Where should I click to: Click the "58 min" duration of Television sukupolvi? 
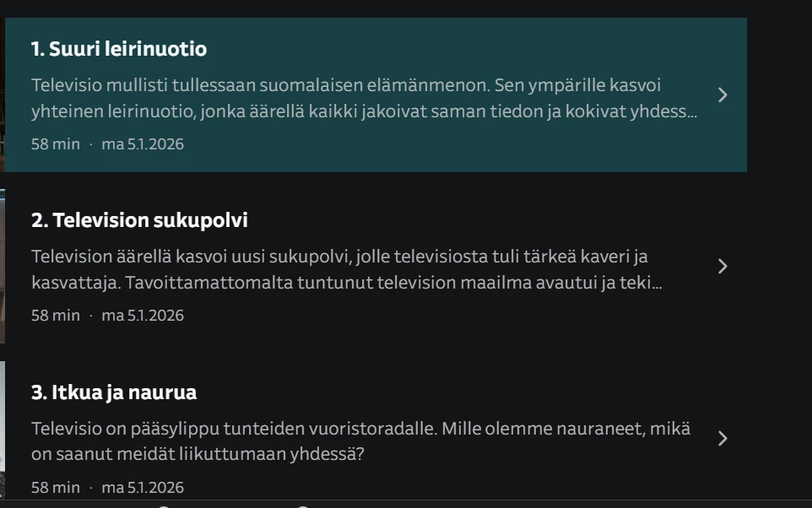tap(56, 316)
